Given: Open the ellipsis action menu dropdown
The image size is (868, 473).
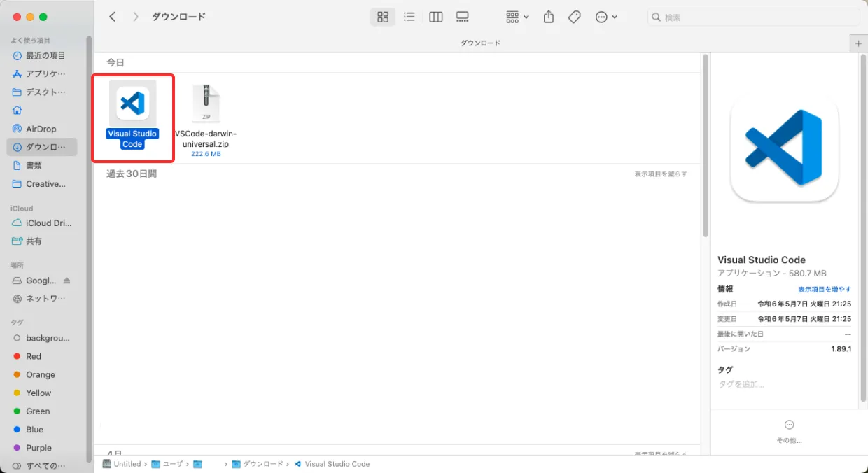Looking at the screenshot, I should click(606, 17).
